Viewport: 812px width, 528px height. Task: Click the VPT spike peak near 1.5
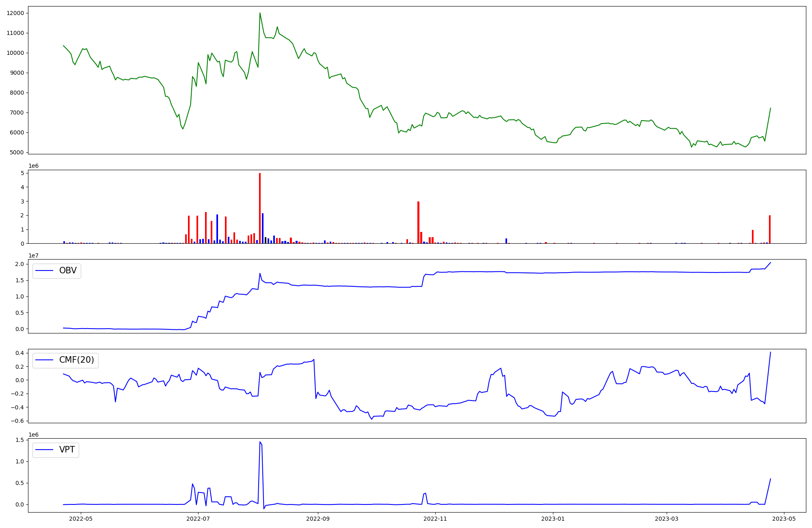point(260,442)
